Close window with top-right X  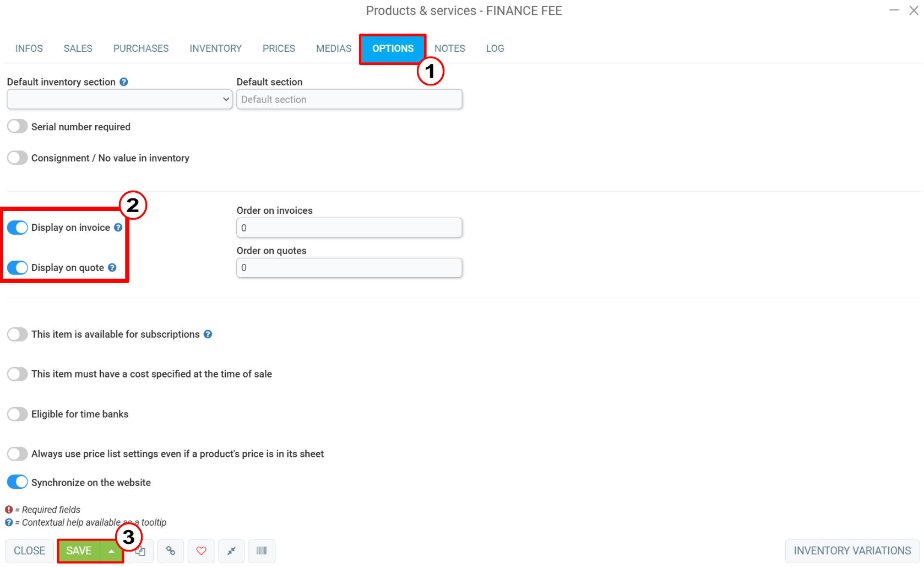tap(914, 10)
